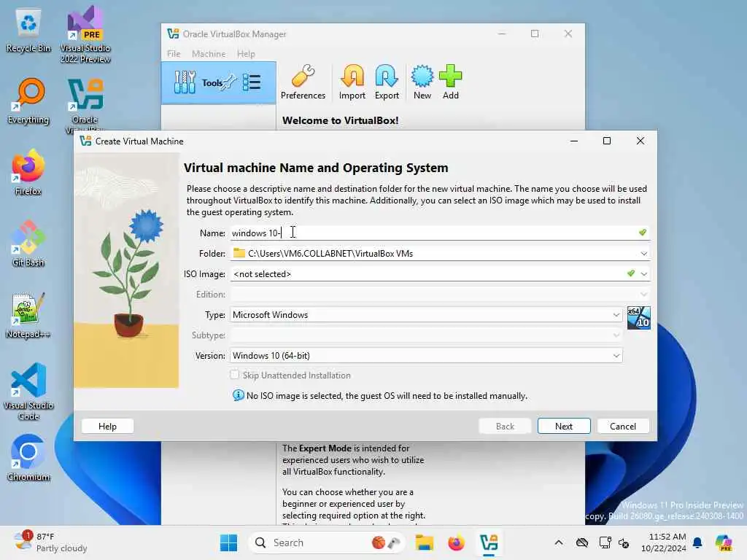Click the Back button
This screenshot has height=560, width=747.
point(505,426)
